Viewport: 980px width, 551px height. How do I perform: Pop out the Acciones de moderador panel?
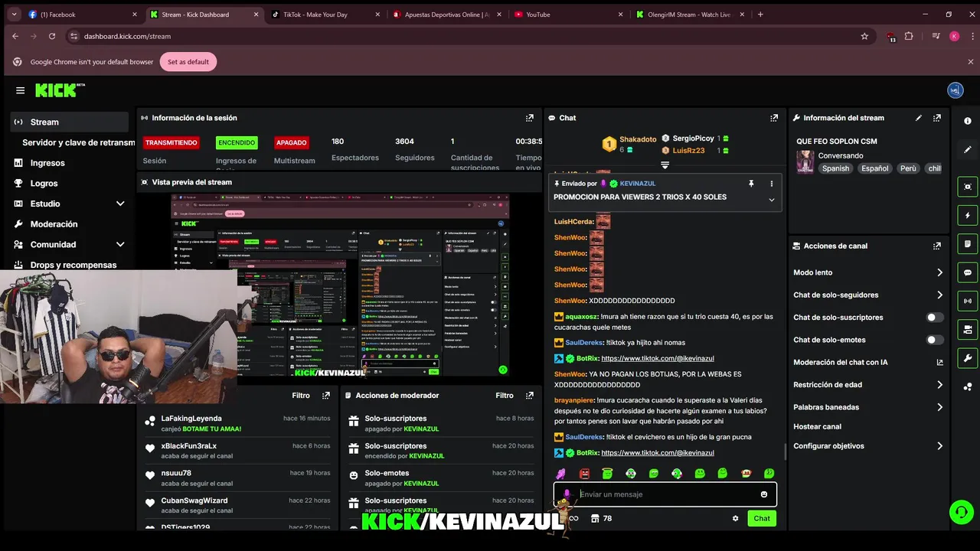coord(529,396)
